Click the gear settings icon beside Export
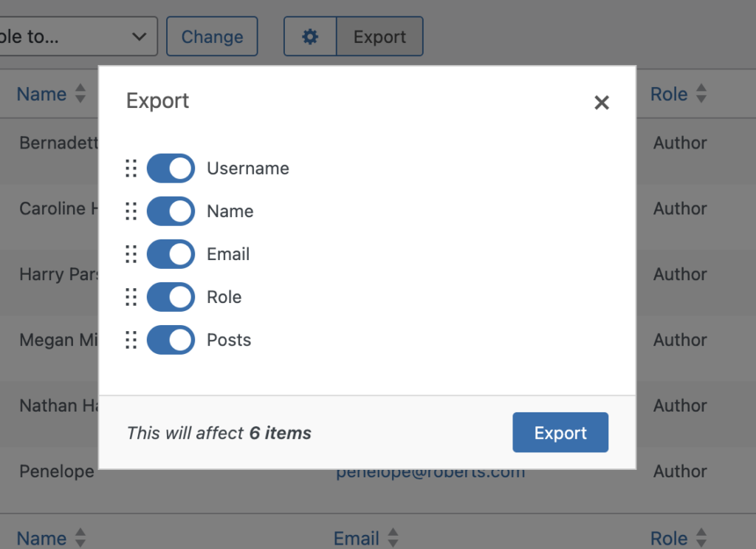This screenshot has width=756, height=549. [x=310, y=37]
